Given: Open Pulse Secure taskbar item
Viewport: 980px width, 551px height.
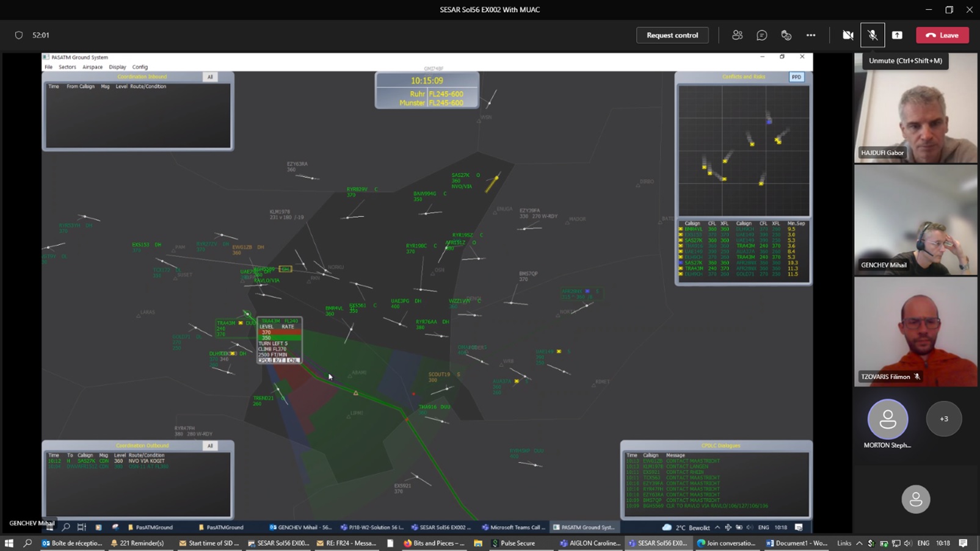Looking at the screenshot, I should pos(514,543).
